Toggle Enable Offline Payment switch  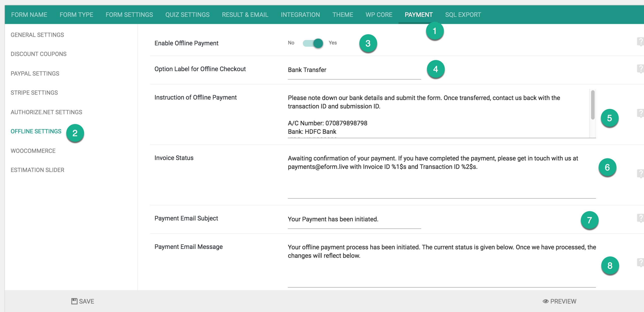(x=313, y=43)
